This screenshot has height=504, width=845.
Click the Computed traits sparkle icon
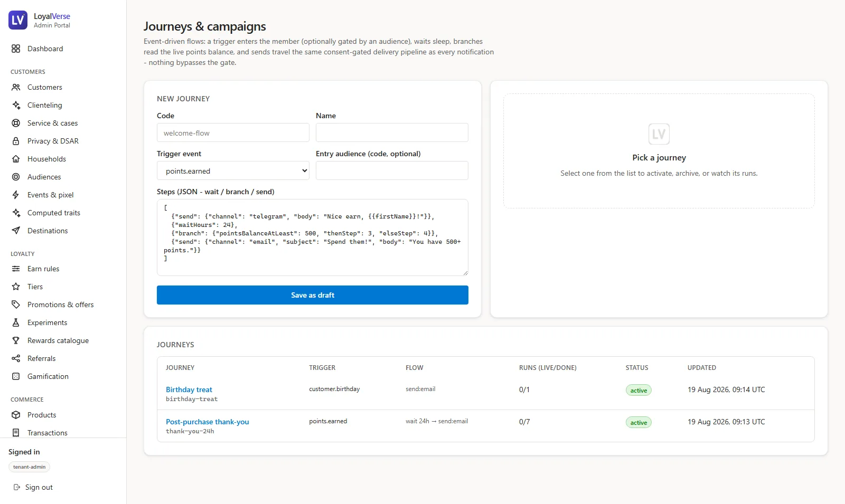point(16,213)
